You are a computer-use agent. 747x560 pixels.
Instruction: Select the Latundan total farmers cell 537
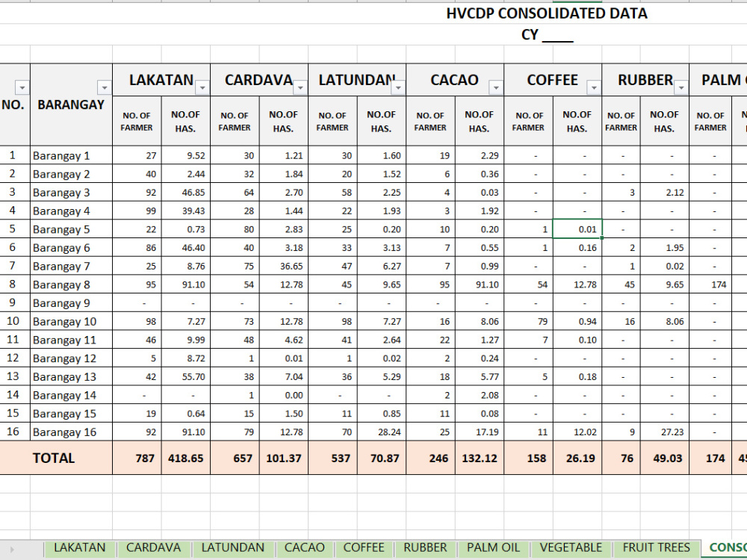[x=333, y=458]
